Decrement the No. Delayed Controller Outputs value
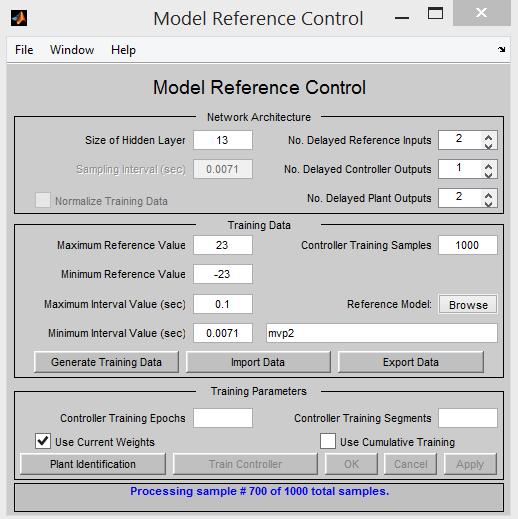The height and width of the screenshot is (519, 518). 489,174
